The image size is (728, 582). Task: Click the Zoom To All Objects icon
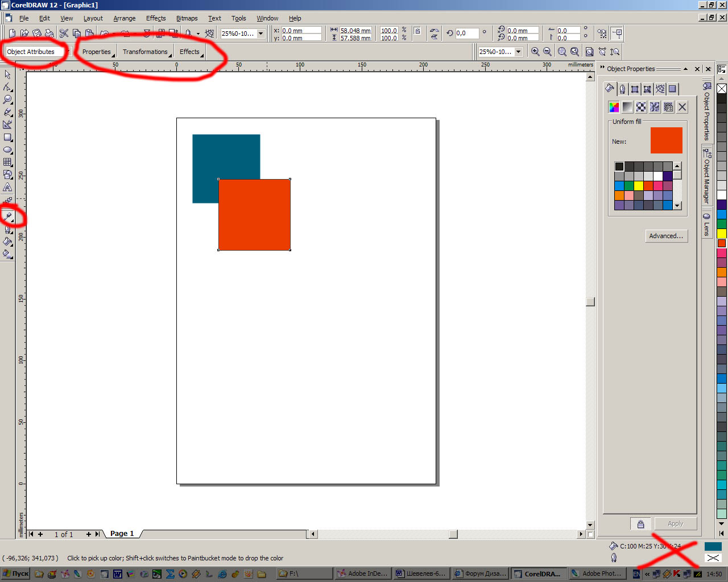[575, 52]
